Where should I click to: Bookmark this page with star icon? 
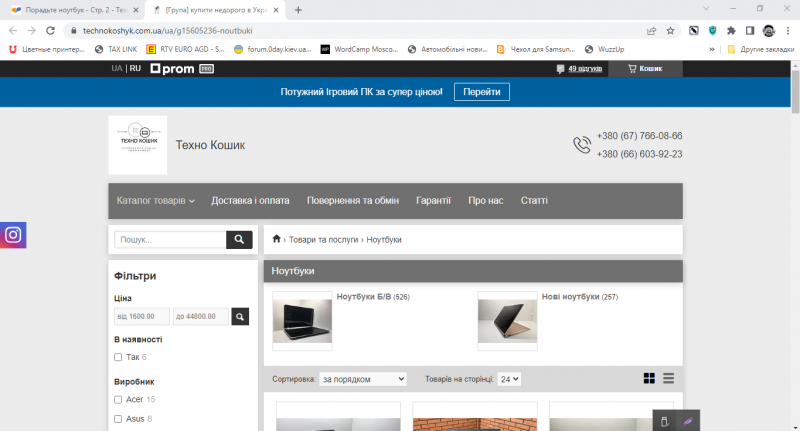[x=670, y=31]
